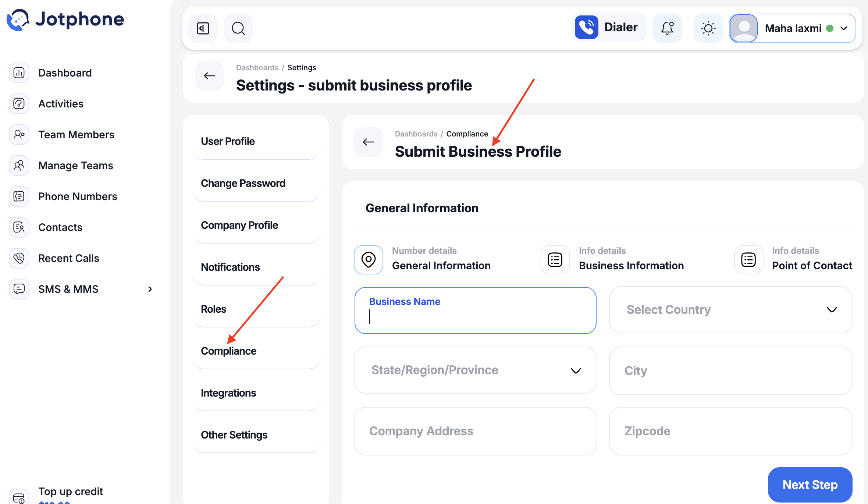Click the Next Step button

pyautogui.click(x=810, y=485)
